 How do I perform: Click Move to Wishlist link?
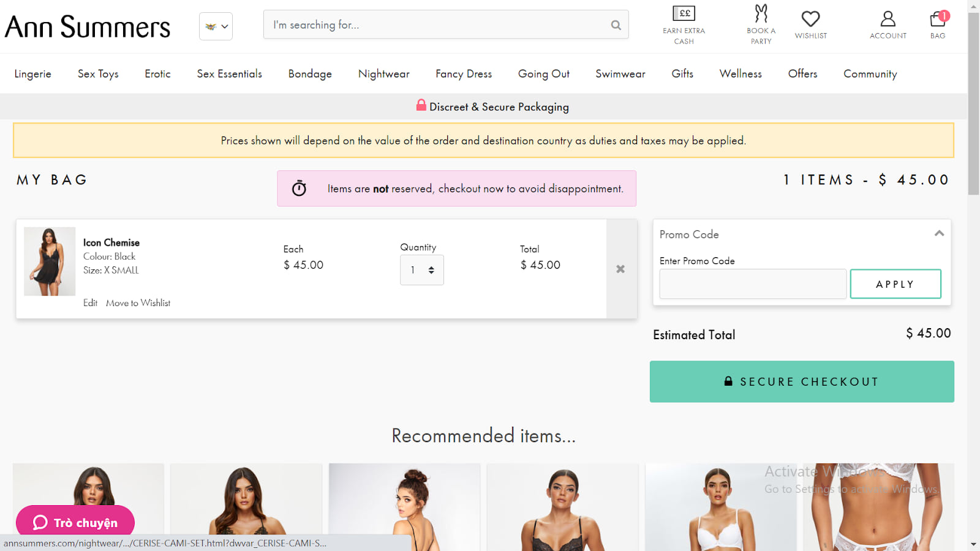138,303
